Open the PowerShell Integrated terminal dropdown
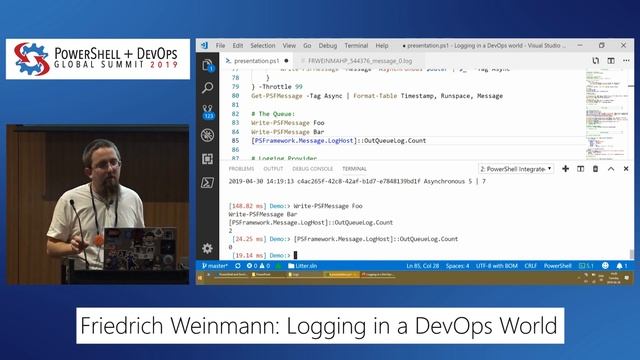The image size is (640, 360). (x=516, y=169)
